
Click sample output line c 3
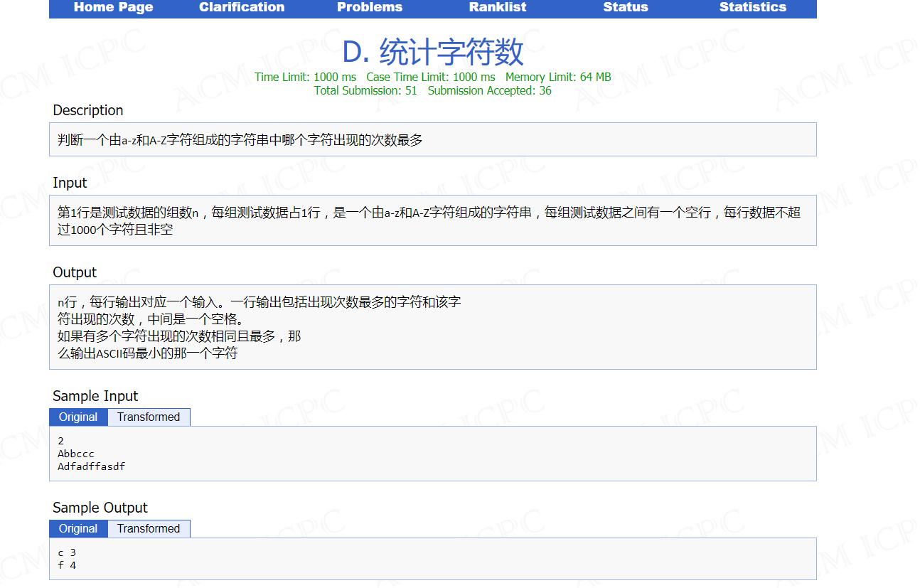(x=67, y=552)
